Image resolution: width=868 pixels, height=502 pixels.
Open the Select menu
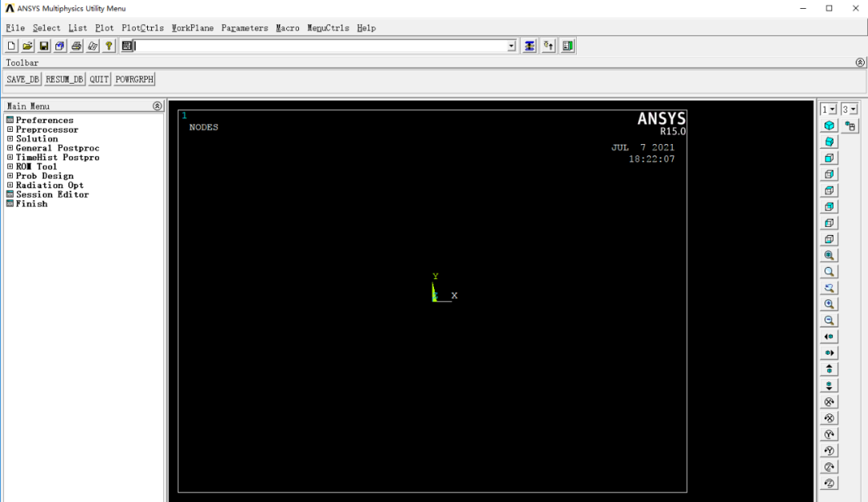(47, 27)
